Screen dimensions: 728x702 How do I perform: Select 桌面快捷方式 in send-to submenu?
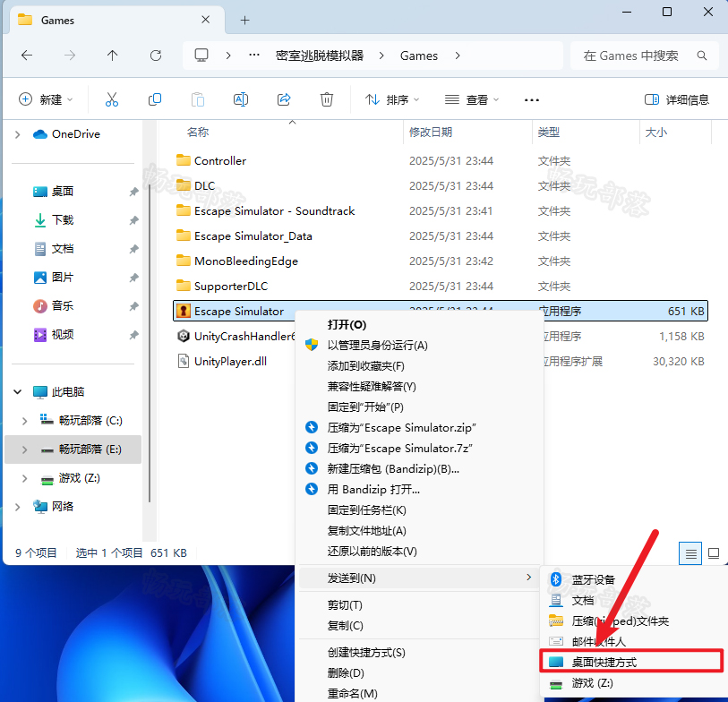pos(632,662)
